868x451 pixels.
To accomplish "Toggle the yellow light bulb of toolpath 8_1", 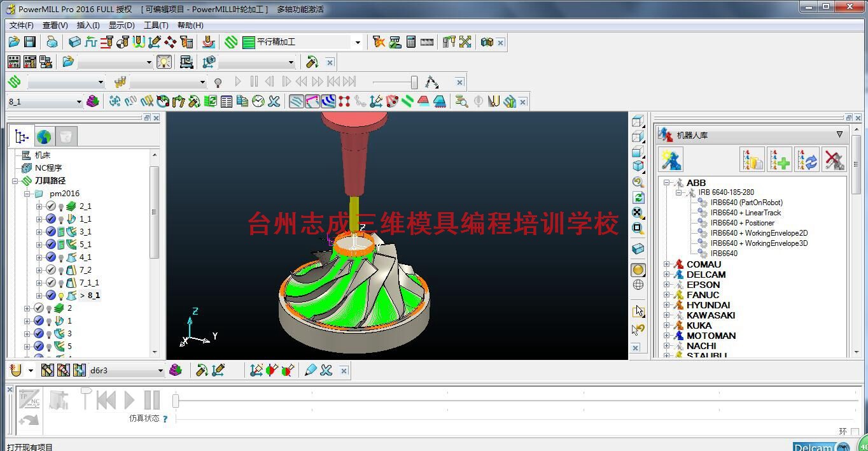I will click(x=61, y=296).
